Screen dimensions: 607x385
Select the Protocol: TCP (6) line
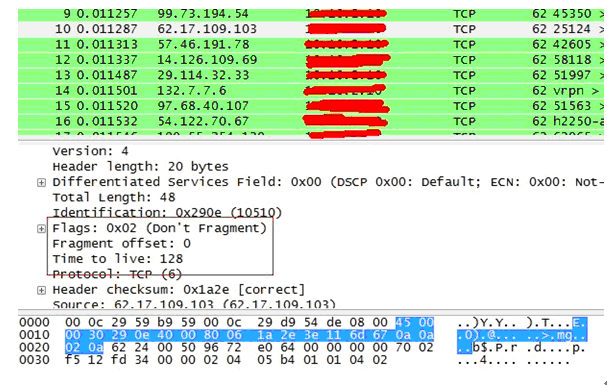click(x=117, y=274)
